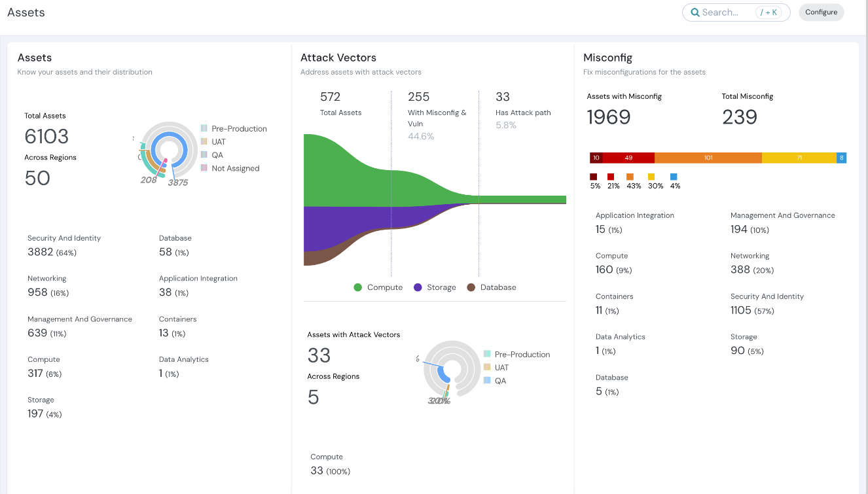Click the yellow 71 segment of the severity bar
Screen dimensions: 868x494
point(799,158)
